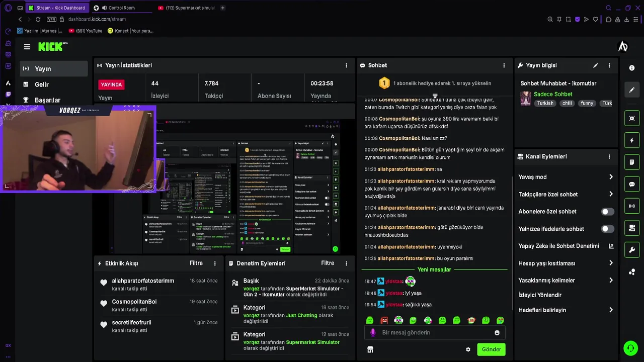Open YouTube bookmark in bookmarks bar
The width and height of the screenshot is (644, 362).
tap(86, 31)
